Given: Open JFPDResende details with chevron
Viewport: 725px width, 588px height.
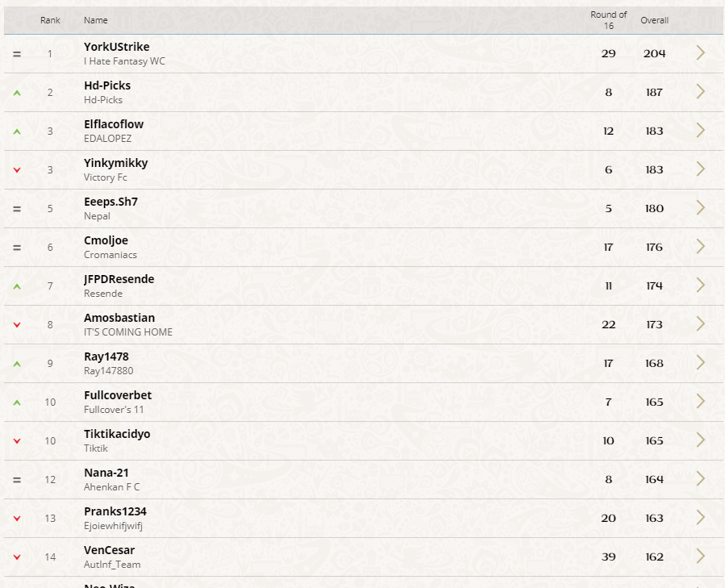Looking at the screenshot, I should (x=701, y=286).
